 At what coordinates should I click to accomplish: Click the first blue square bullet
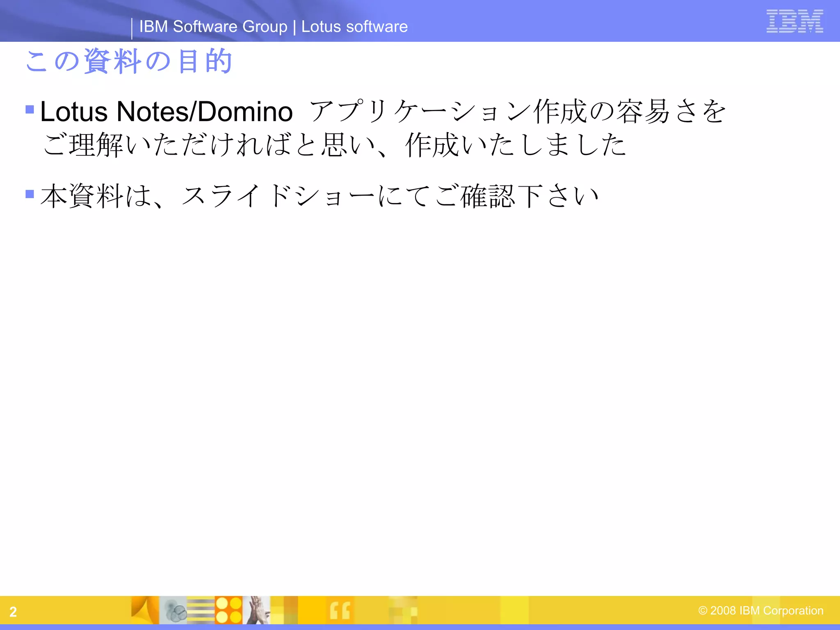click(x=30, y=110)
